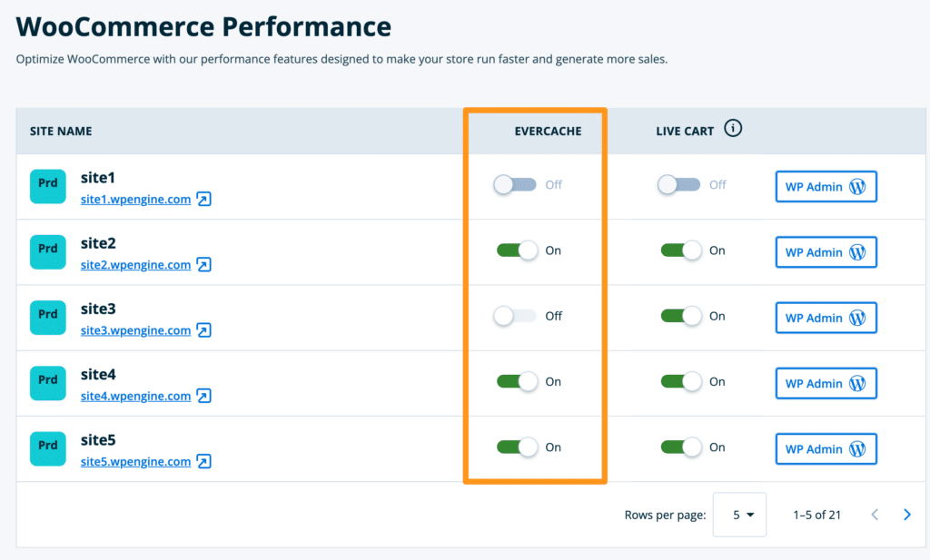Image resolution: width=930 pixels, height=560 pixels.
Task: Visit the site2.wpengine.com link
Action: tap(135, 265)
